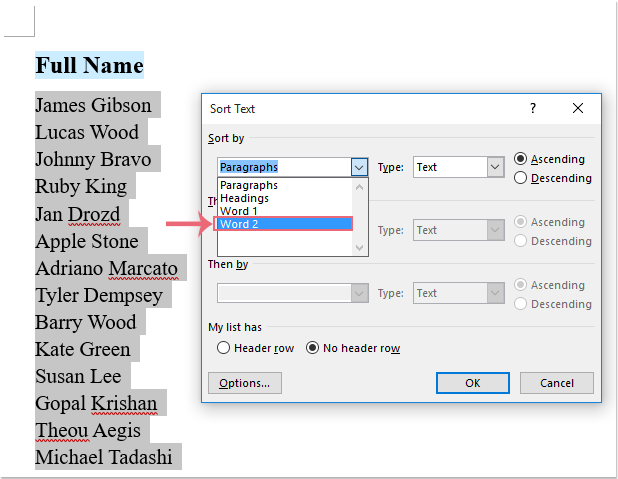
Task: Choose the No header row option
Action: tap(312, 348)
